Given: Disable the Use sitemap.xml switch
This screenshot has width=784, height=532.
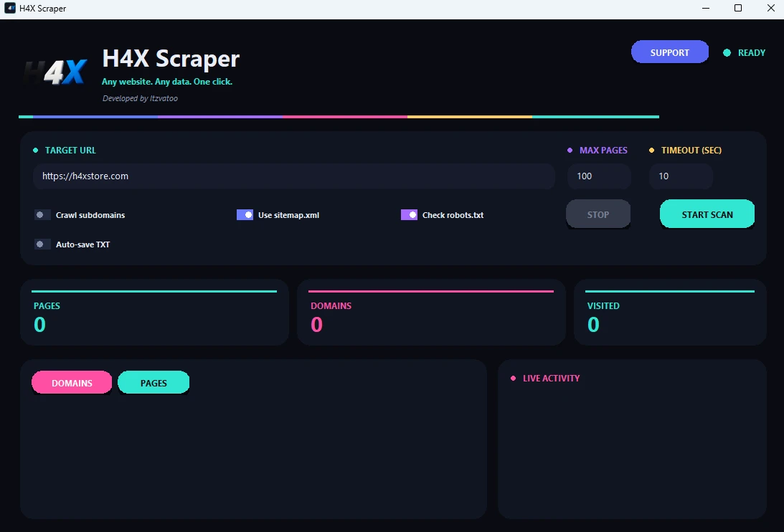Looking at the screenshot, I should coord(245,215).
